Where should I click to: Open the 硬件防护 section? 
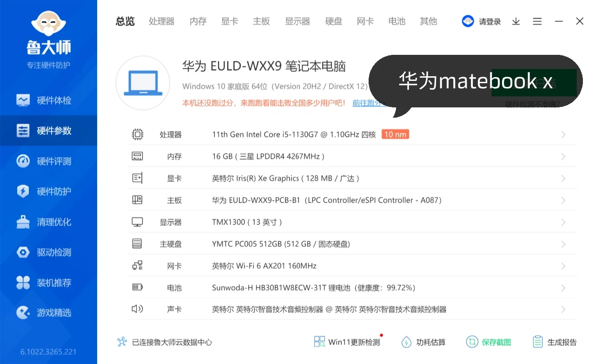pos(48,191)
